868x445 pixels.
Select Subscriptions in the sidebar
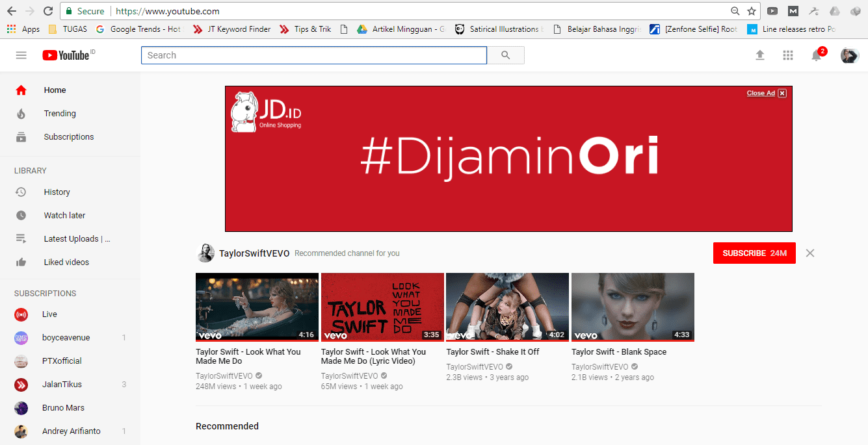[70, 137]
